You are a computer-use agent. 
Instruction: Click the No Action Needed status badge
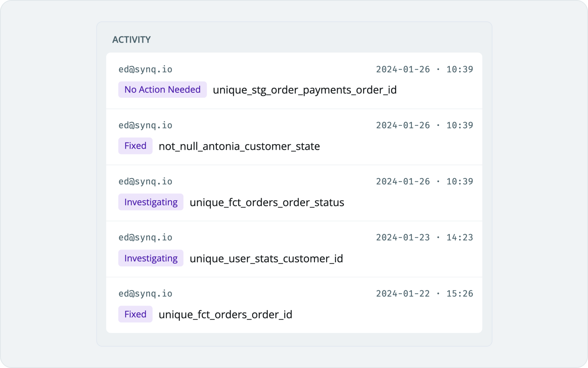[162, 89]
